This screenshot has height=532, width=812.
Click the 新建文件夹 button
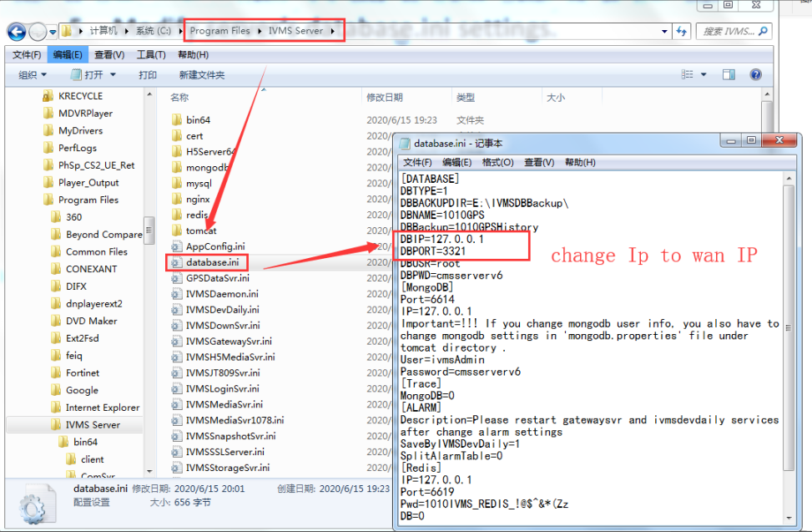tap(202, 75)
